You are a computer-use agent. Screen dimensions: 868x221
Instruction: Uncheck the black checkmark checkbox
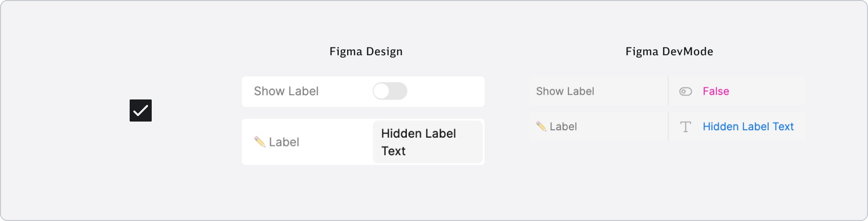(x=141, y=110)
